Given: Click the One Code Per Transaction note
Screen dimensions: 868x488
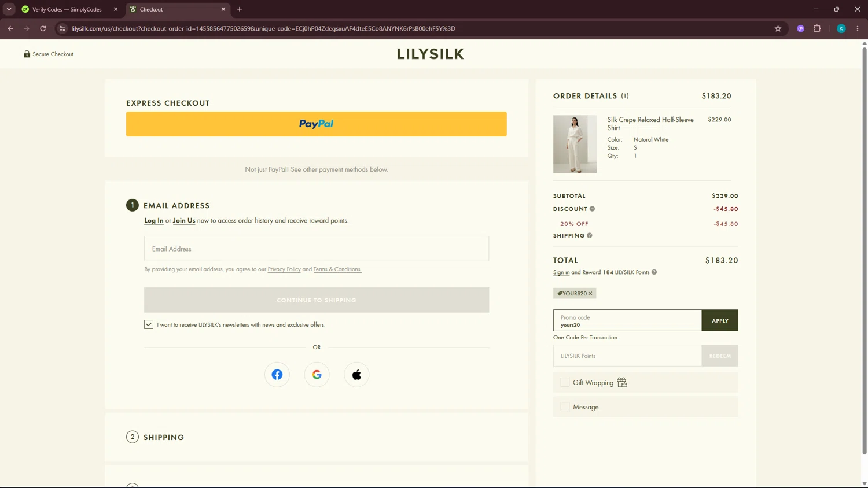Looking at the screenshot, I should (586, 337).
